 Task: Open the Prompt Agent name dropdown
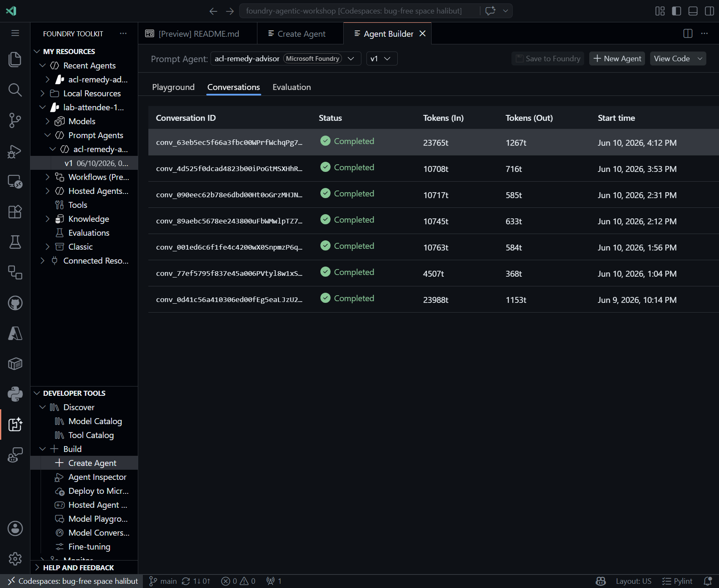pos(286,59)
